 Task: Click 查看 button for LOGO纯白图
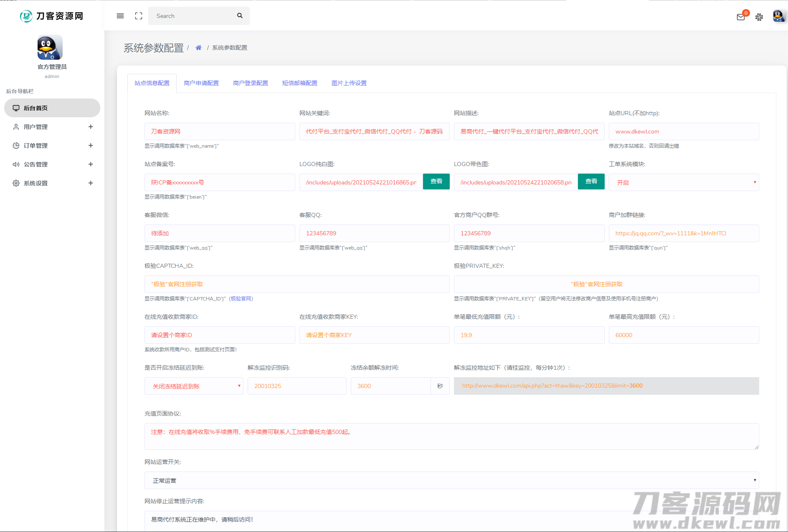436,182
